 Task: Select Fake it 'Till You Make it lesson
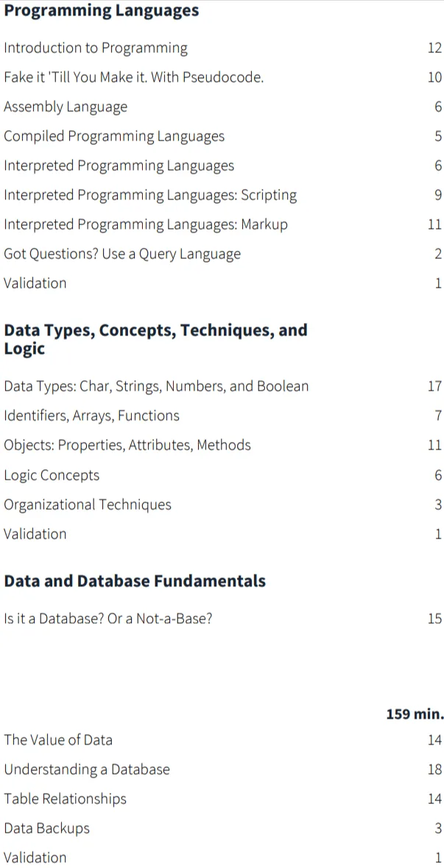click(133, 77)
